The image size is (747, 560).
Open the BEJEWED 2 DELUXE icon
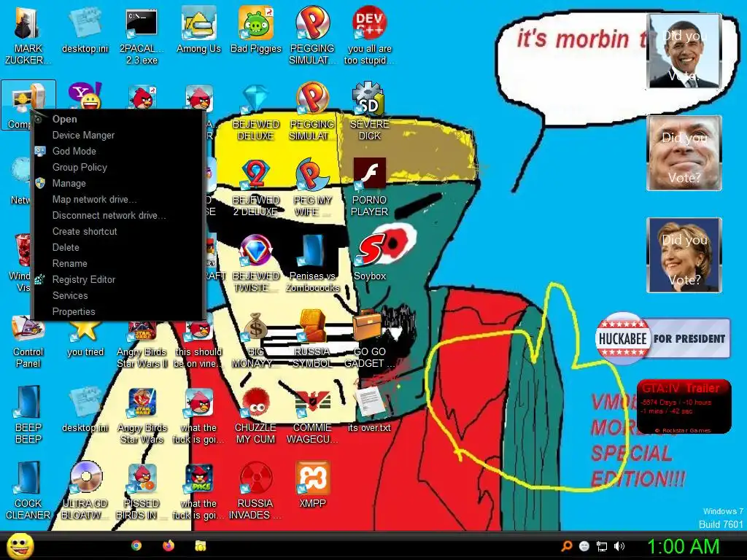point(256,187)
